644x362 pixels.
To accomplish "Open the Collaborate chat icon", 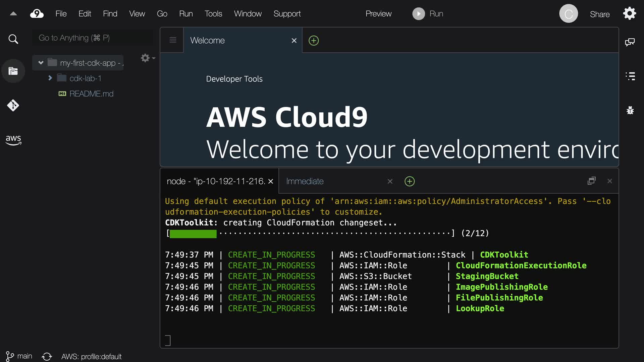I will pyautogui.click(x=630, y=42).
